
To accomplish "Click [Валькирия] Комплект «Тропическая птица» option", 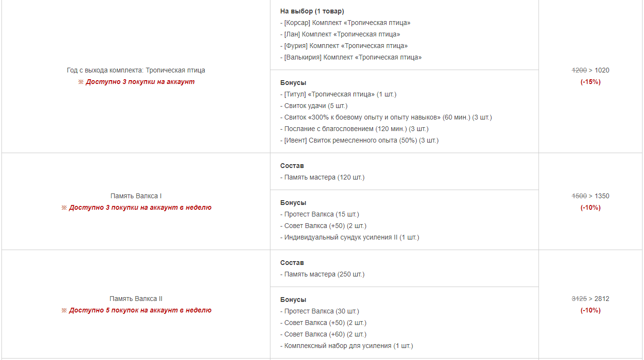I will point(351,57).
